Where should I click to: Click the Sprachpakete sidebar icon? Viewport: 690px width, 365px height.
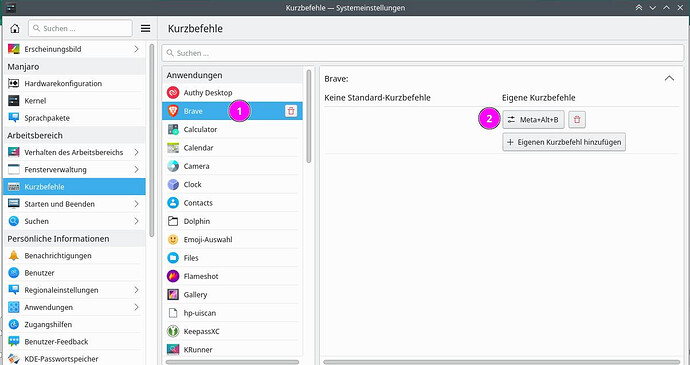tap(14, 118)
